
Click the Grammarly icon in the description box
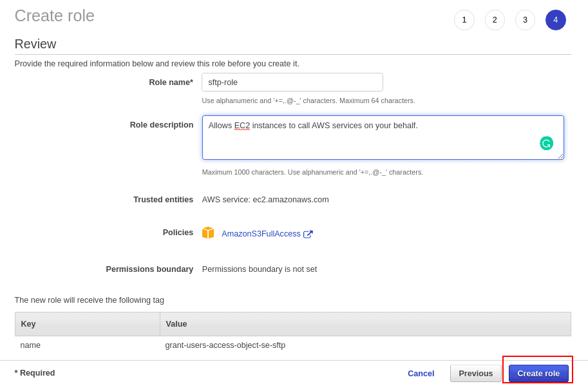(x=546, y=143)
